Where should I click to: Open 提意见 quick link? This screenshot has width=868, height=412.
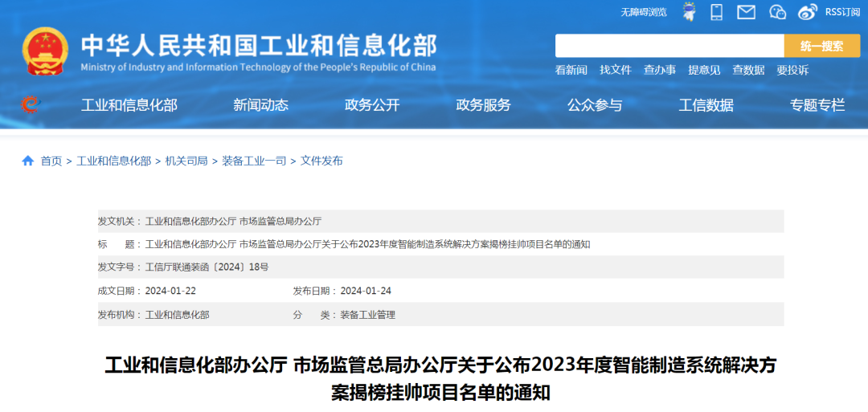tap(704, 70)
